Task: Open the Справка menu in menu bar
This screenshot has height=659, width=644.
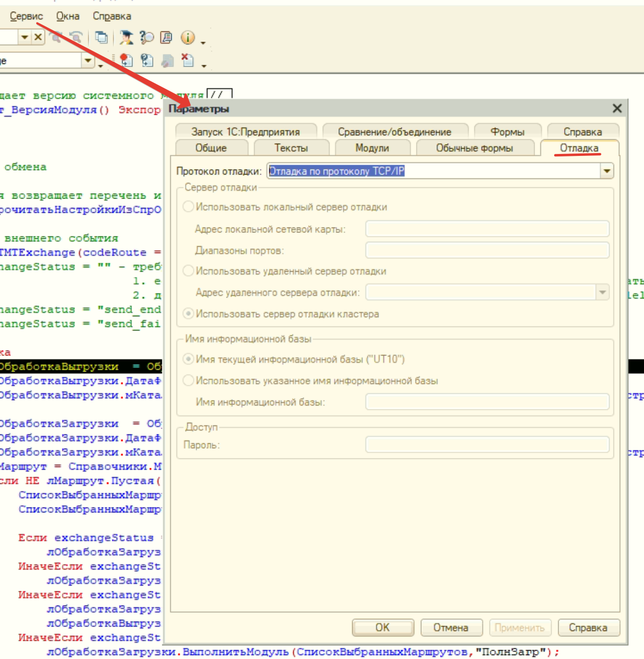Action: click(x=112, y=16)
